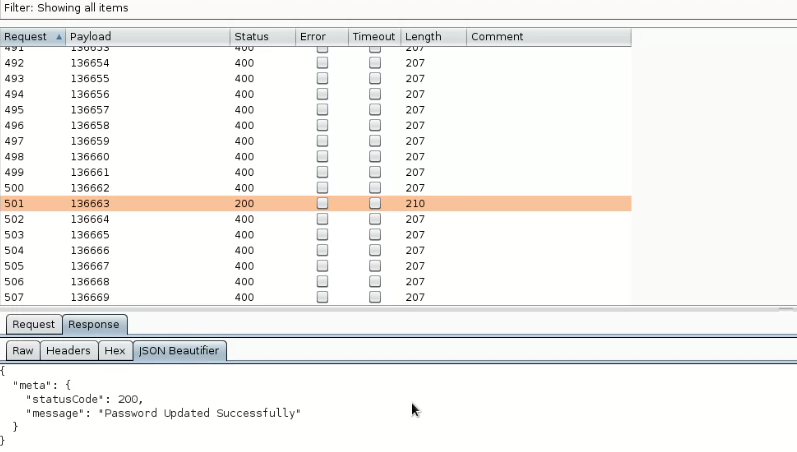Tick the Error checkbox for request 501
797x452 pixels.
tap(322, 204)
